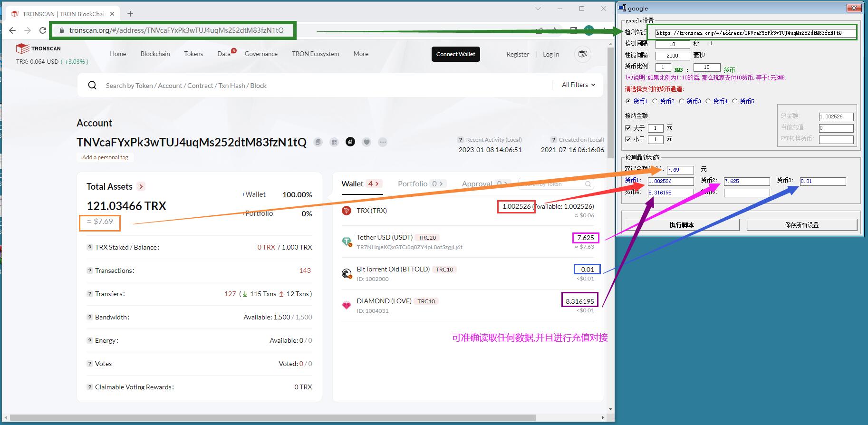Screen dimensions: 868x425
Task: Open the three-dots more options icon
Action: (x=383, y=142)
